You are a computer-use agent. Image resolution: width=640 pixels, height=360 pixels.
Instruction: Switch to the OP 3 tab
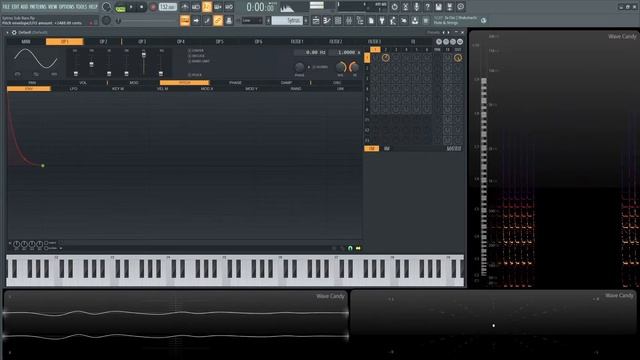142,42
